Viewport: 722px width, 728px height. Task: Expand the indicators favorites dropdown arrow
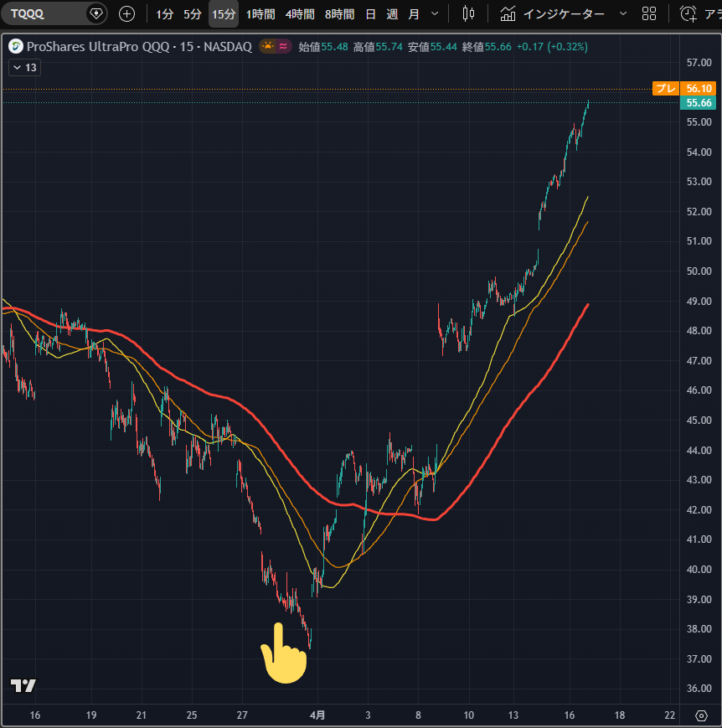point(623,14)
